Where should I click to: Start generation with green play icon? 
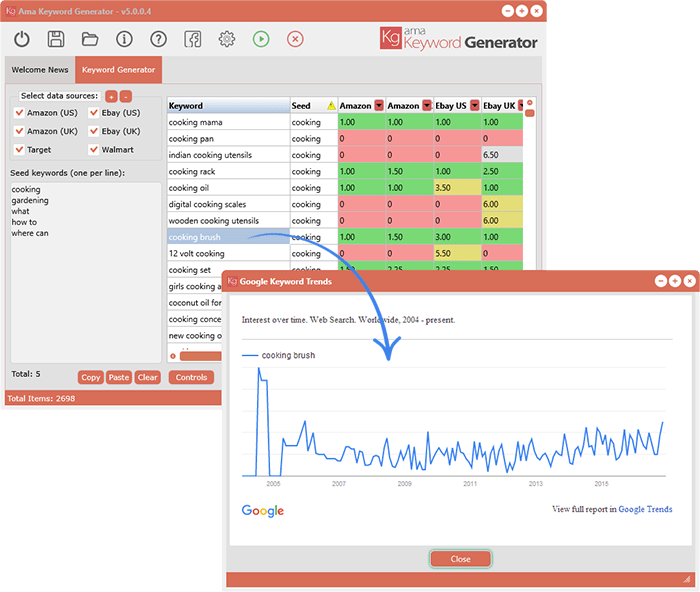tap(261, 39)
